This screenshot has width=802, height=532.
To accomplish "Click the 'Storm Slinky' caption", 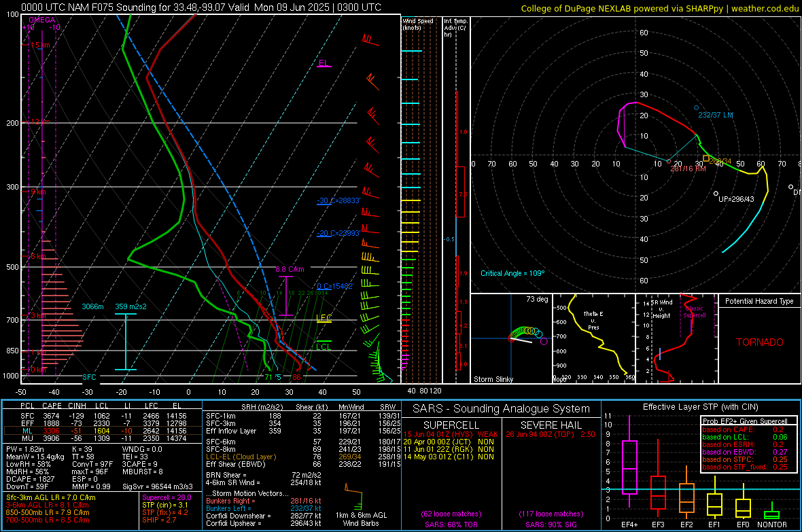I will (x=493, y=379).
